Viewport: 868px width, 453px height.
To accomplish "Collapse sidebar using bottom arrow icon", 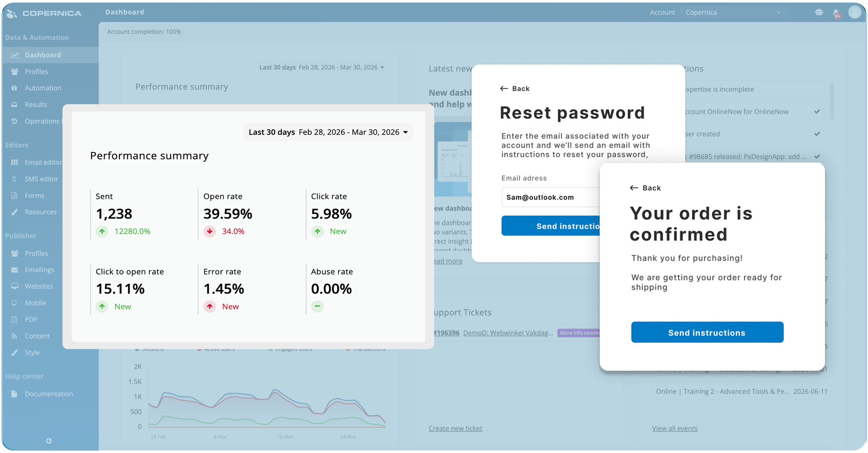I will tap(49, 441).
